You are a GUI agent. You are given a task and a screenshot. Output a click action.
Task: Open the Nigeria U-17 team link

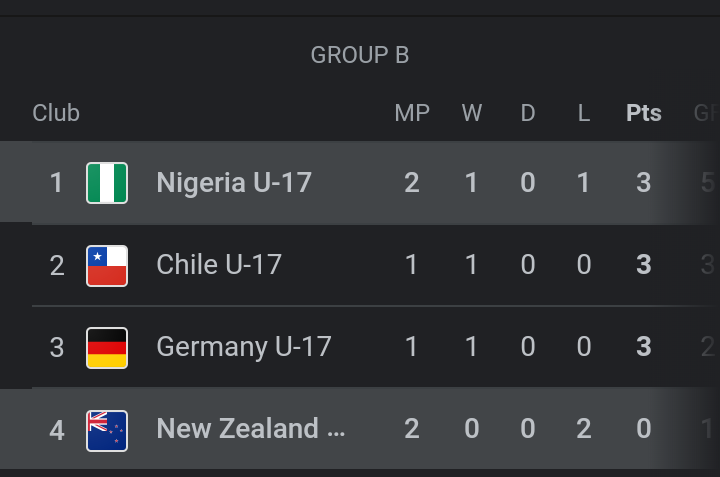pyautogui.click(x=234, y=182)
